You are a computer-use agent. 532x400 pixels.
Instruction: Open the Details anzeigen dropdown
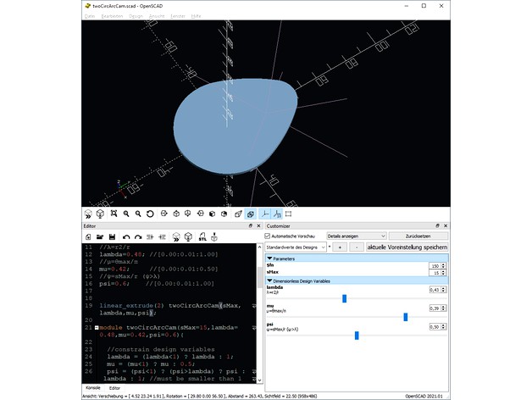click(357, 236)
